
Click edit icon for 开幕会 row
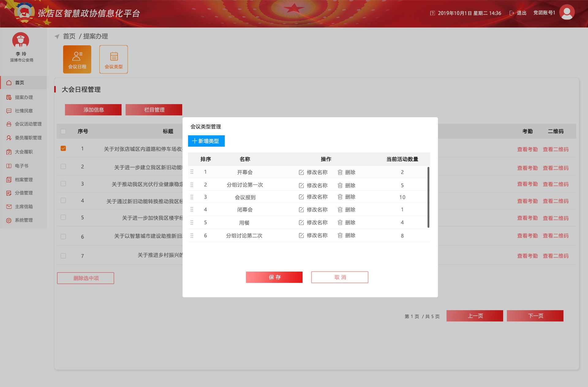(301, 172)
